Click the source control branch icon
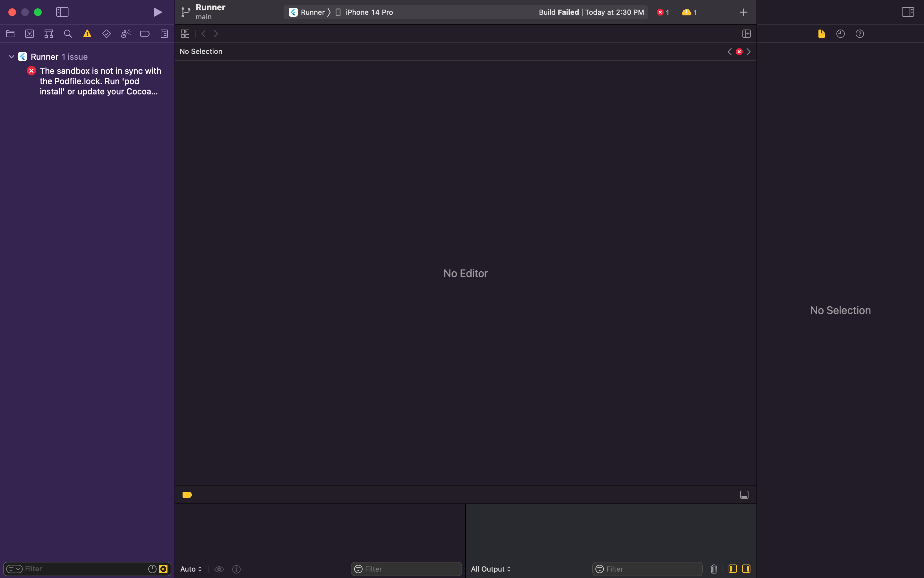 pyautogui.click(x=185, y=12)
